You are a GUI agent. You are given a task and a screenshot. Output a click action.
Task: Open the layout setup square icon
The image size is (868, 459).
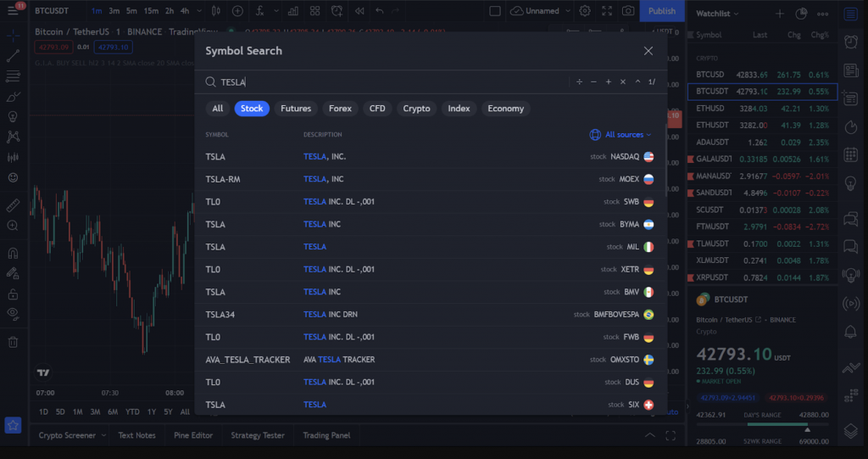point(495,10)
